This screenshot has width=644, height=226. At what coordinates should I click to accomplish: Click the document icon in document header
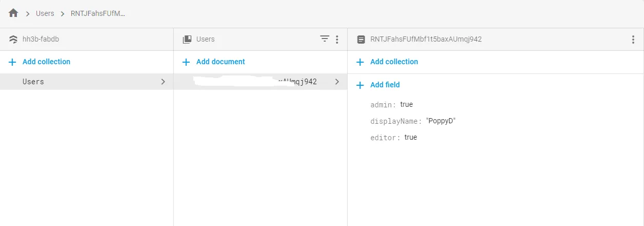(x=361, y=39)
